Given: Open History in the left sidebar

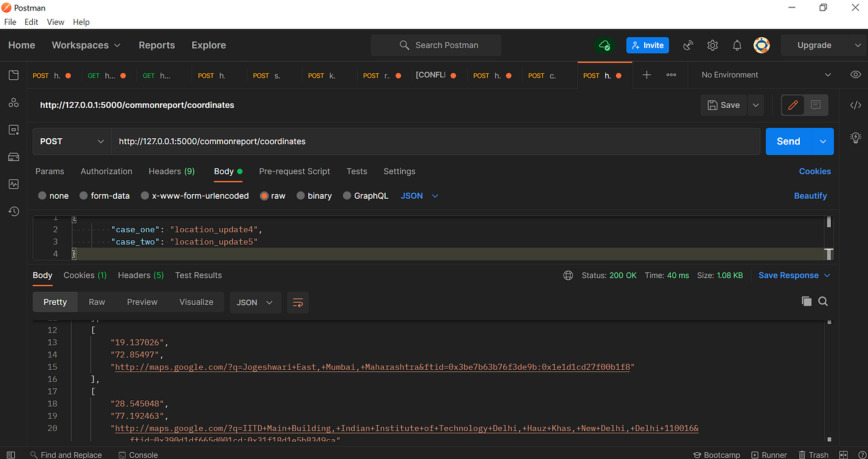Looking at the screenshot, I should click(x=13, y=211).
